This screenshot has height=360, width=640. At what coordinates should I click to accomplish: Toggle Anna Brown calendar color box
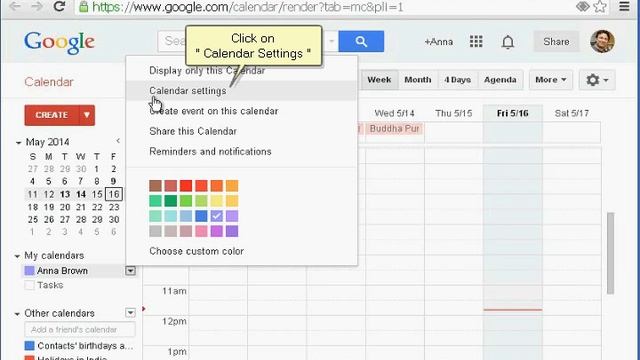(29, 271)
